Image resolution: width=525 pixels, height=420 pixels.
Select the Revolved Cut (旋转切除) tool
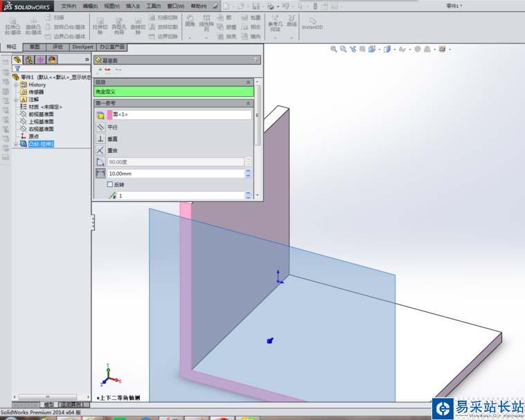(x=138, y=27)
